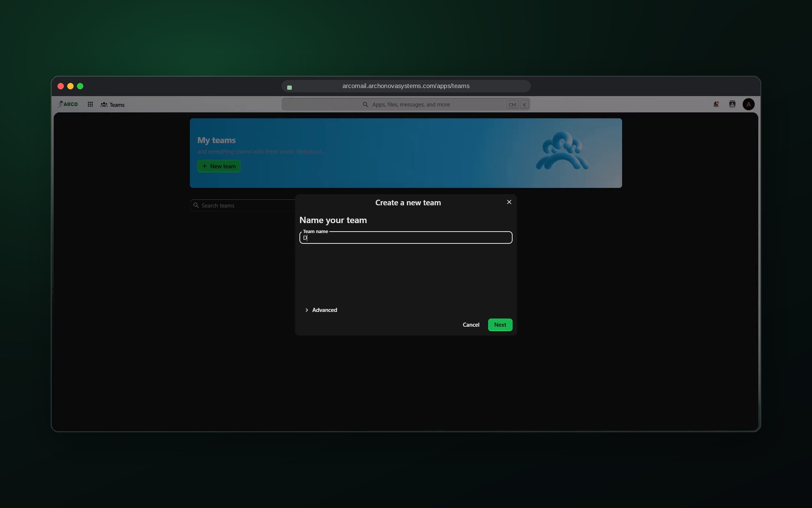
Task: Expand the Advanced section
Action: [321, 310]
